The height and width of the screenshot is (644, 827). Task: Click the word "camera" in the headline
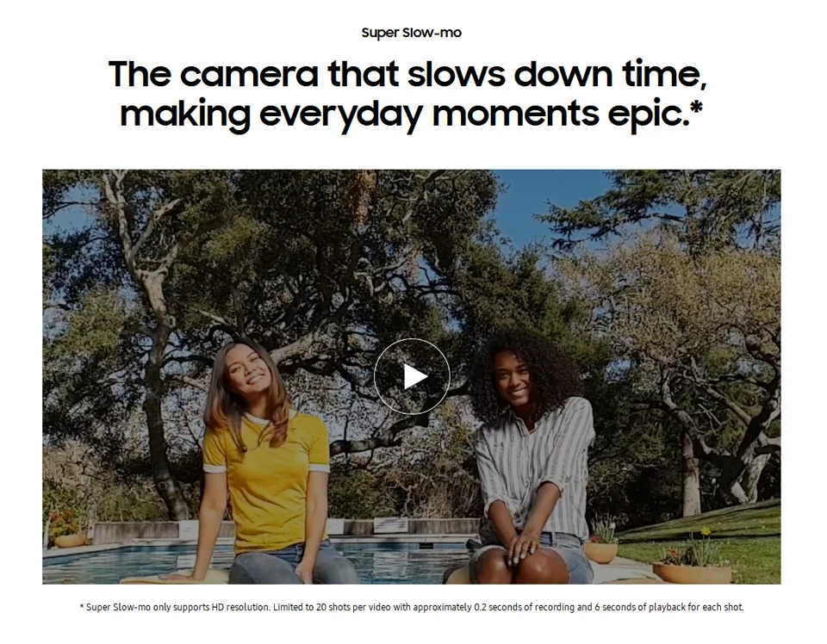(250, 74)
